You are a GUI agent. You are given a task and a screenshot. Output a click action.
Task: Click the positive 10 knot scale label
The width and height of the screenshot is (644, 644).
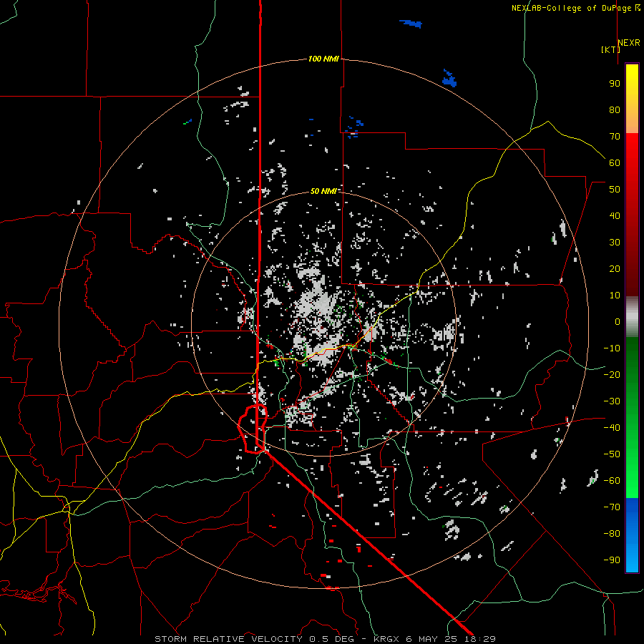tap(615, 296)
